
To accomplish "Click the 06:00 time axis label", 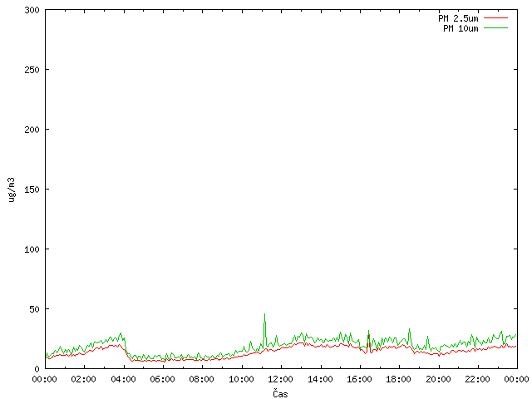I will [x=163, y=379].
